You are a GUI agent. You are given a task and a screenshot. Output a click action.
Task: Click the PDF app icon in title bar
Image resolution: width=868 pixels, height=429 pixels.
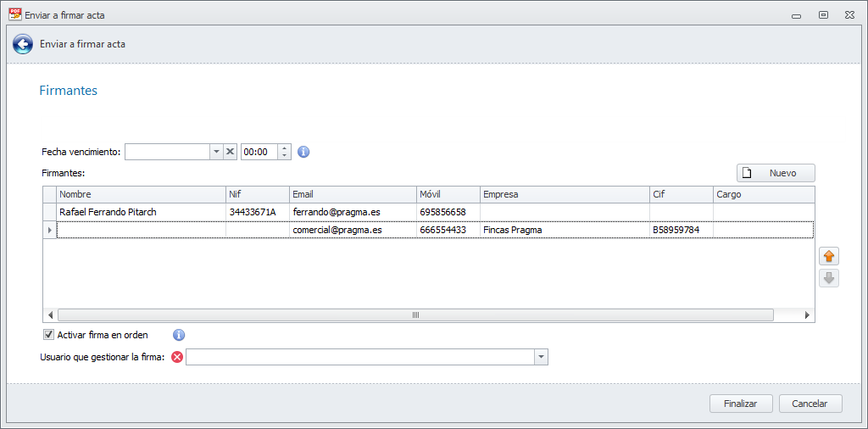point(15,14)
